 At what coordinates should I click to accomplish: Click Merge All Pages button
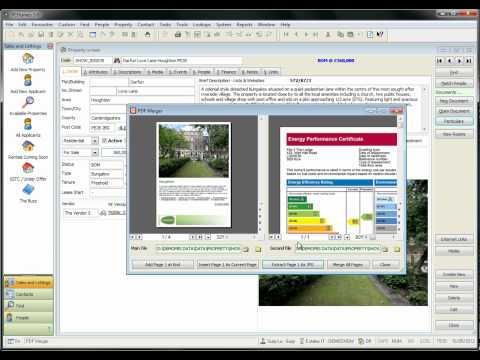coord(347,265)
